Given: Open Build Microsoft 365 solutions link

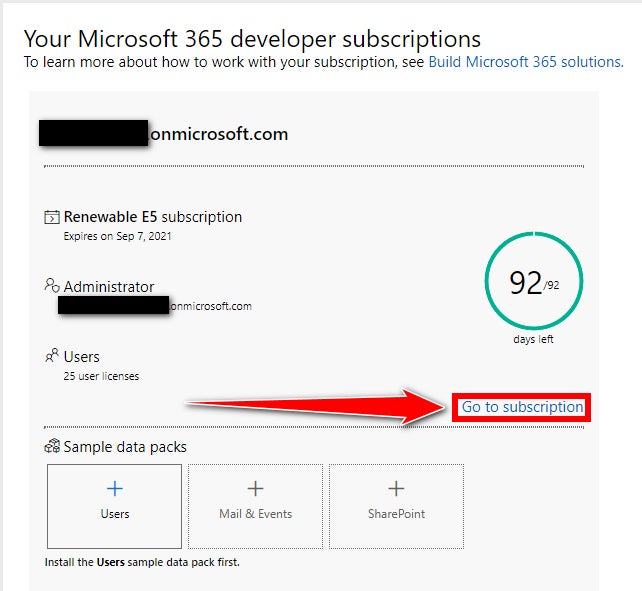Looking at the screenshot, I should [526, 62].
